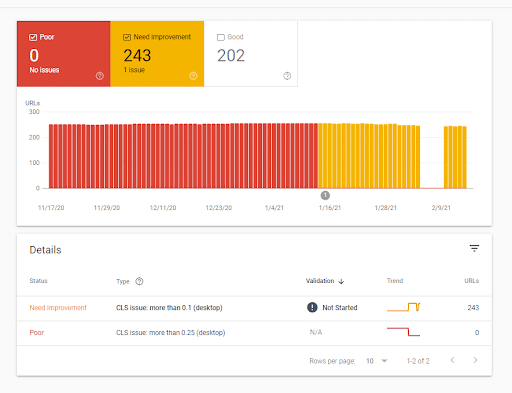Open the Details filter icon
512x393 pixels.
(x=474, y=248)
